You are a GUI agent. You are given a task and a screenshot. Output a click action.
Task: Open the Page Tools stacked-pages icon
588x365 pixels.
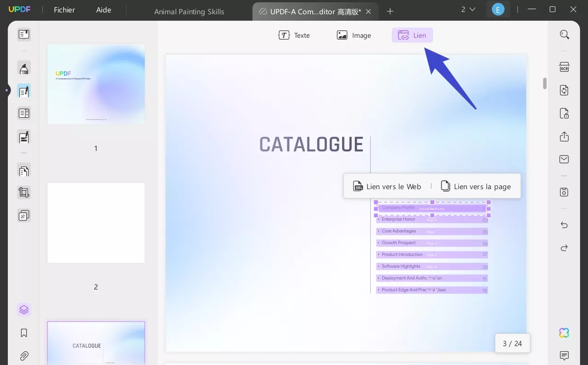(24, 215)
